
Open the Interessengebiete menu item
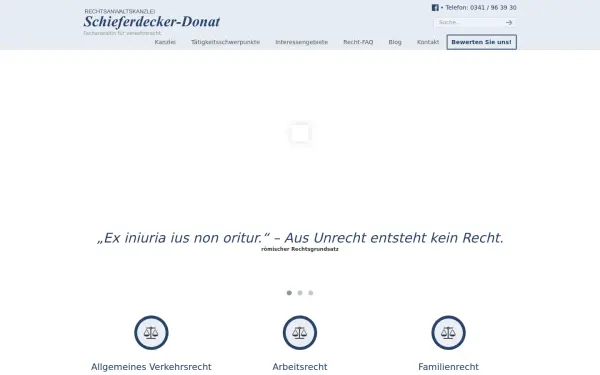[302, 42]
